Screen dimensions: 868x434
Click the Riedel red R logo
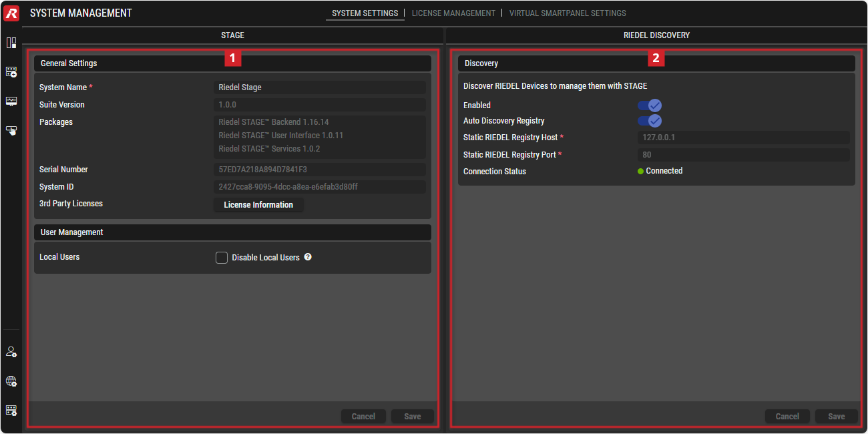[x=11, y=13]
